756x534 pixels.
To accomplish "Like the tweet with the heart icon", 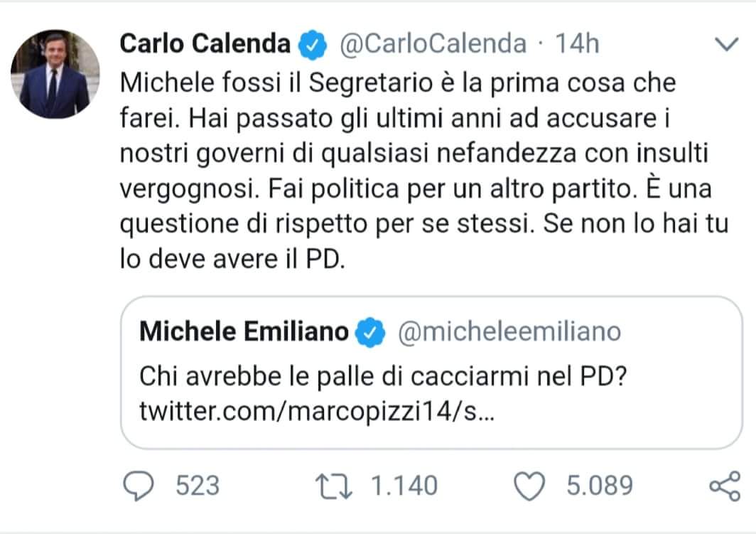I will pos(527,486).
